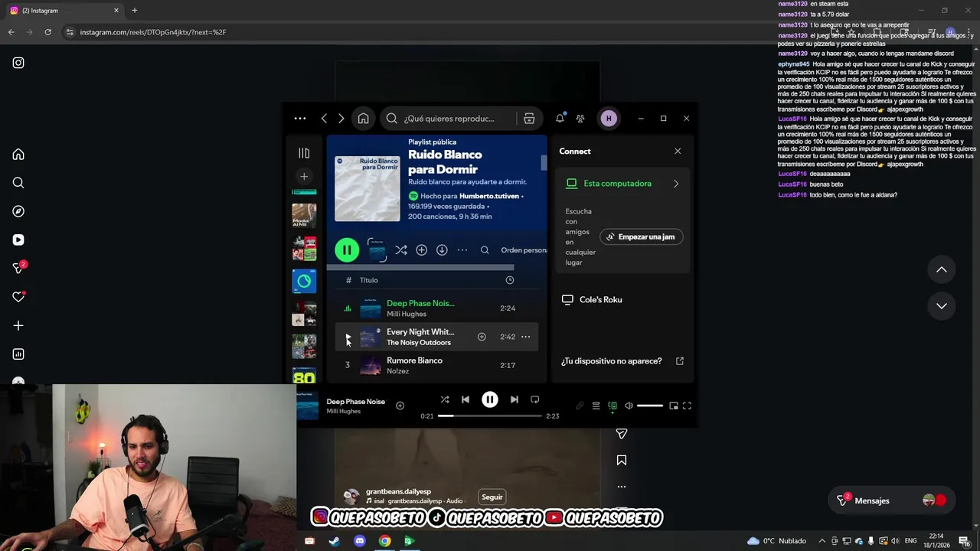Go to Instagram home in sidebar

18,155
